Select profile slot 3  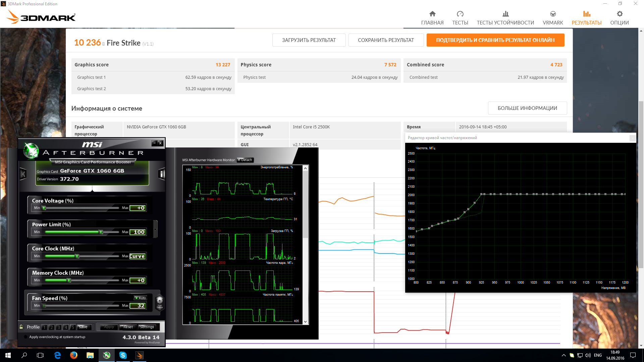pos(58,327)
